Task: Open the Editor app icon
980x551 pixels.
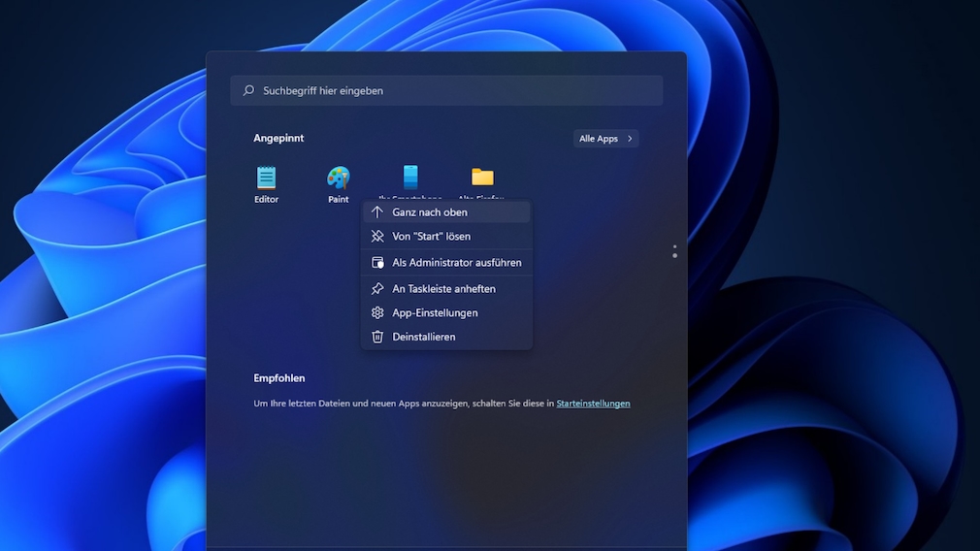Action: [x=266, y=178]
